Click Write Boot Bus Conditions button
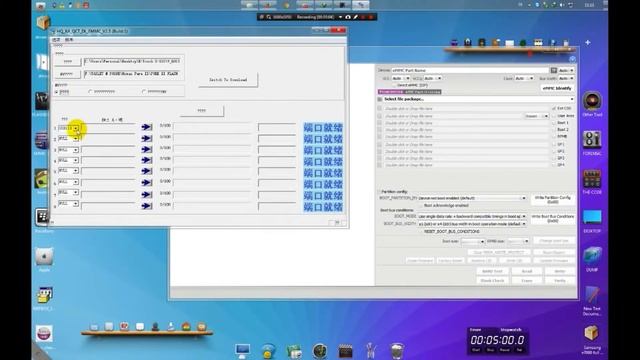 tap(553, 219)
